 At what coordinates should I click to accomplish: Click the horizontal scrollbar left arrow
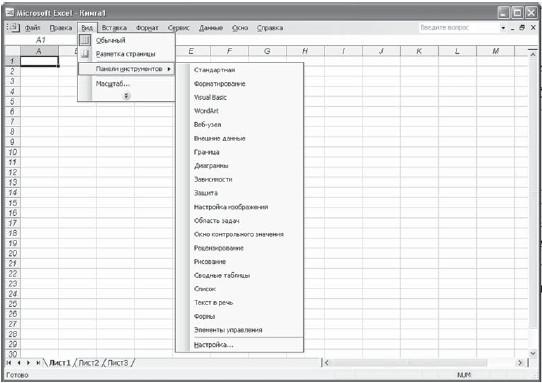tap(326, 363)
